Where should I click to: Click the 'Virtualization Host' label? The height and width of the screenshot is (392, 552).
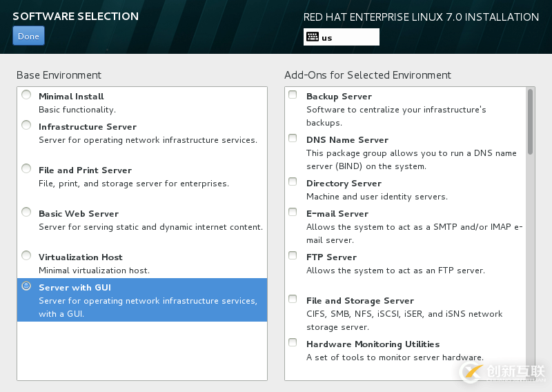coord(81,257)
